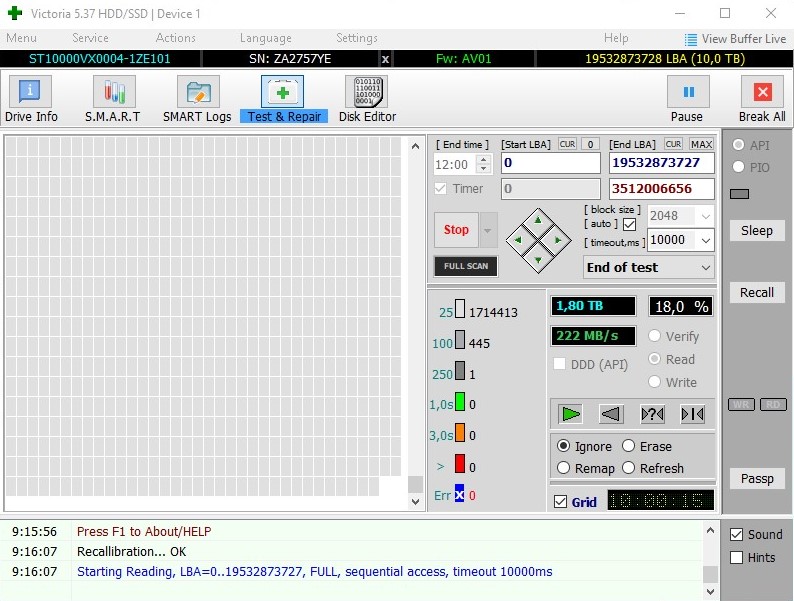The width and height of the screenshot is (794, 601).
Task: Open the S.M.A.R.T tool
Action: click(112, 99)
